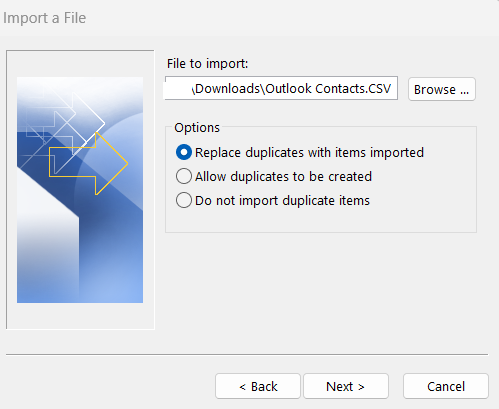
Task: Select the Do not import duplicates radio button
Action: [184, 200]
